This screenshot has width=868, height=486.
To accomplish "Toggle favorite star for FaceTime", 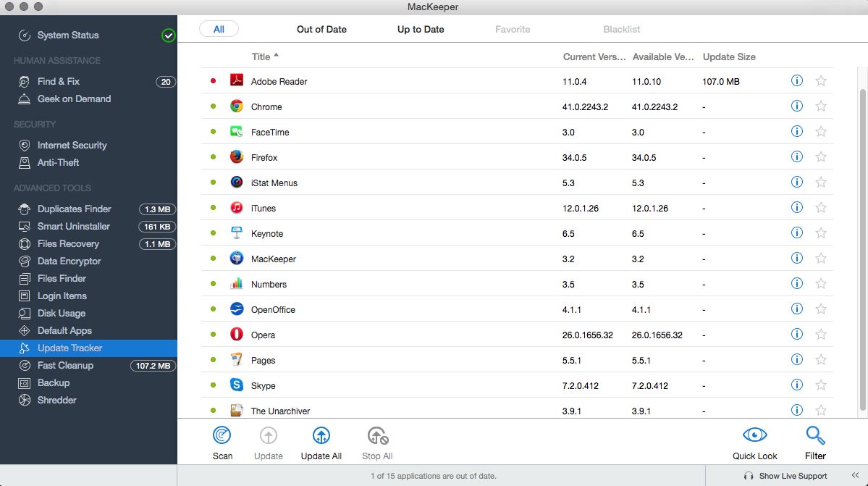I will point(821,132).
